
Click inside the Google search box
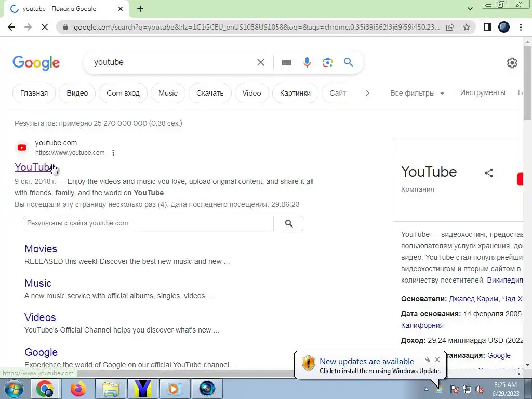[173, 62]
